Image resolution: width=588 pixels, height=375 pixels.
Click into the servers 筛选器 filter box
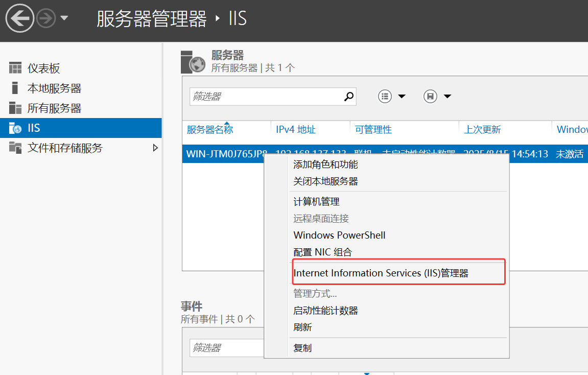pos(266,97)
